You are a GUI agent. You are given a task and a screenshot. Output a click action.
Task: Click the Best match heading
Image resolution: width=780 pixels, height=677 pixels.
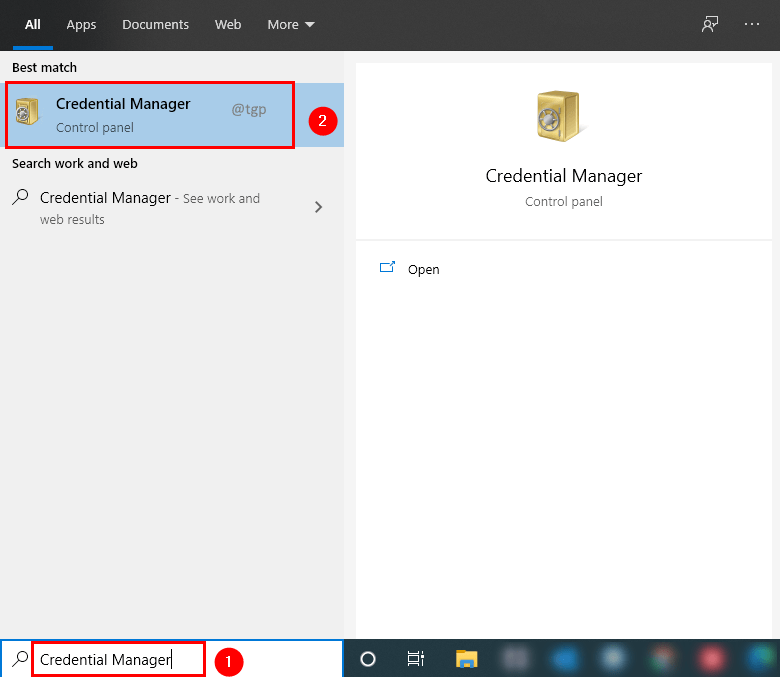[44, 67]
